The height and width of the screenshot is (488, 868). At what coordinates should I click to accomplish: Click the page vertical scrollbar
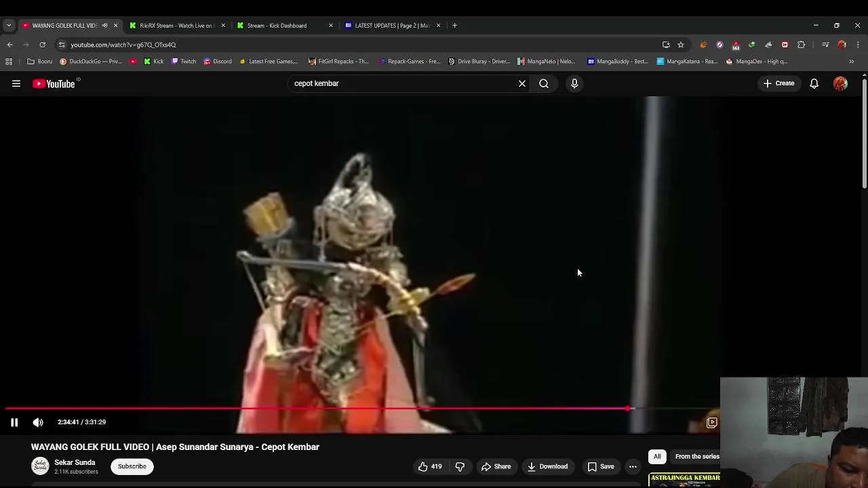coord(864,136)
